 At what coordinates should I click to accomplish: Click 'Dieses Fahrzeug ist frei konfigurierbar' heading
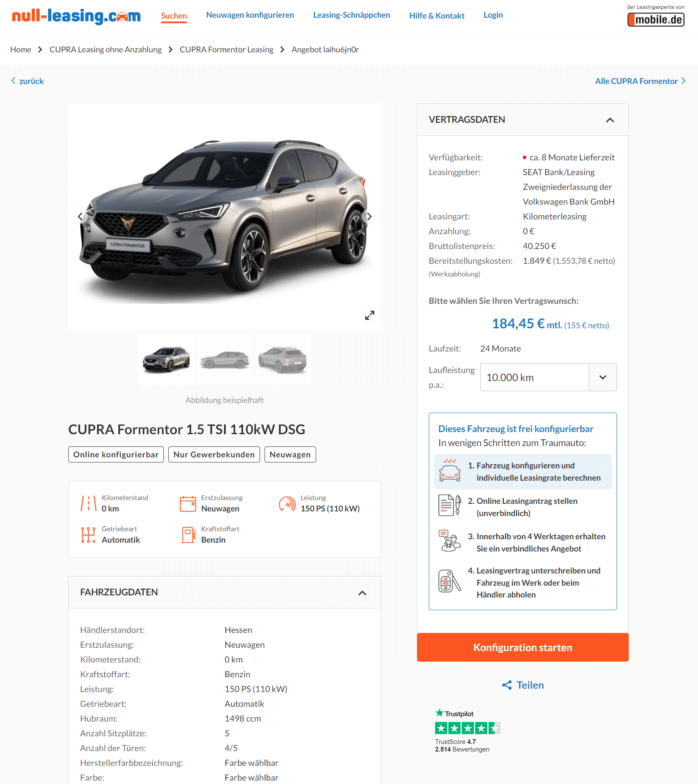(516, 429)
